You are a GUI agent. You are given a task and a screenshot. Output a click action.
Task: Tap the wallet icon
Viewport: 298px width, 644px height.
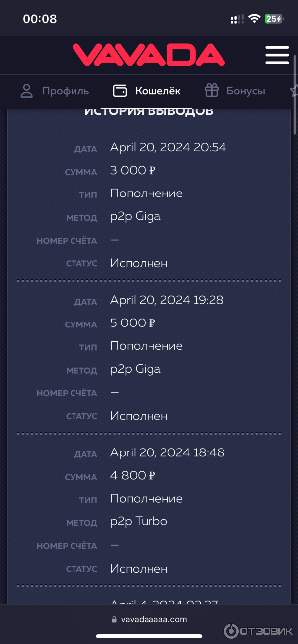(x=120, y=91)
